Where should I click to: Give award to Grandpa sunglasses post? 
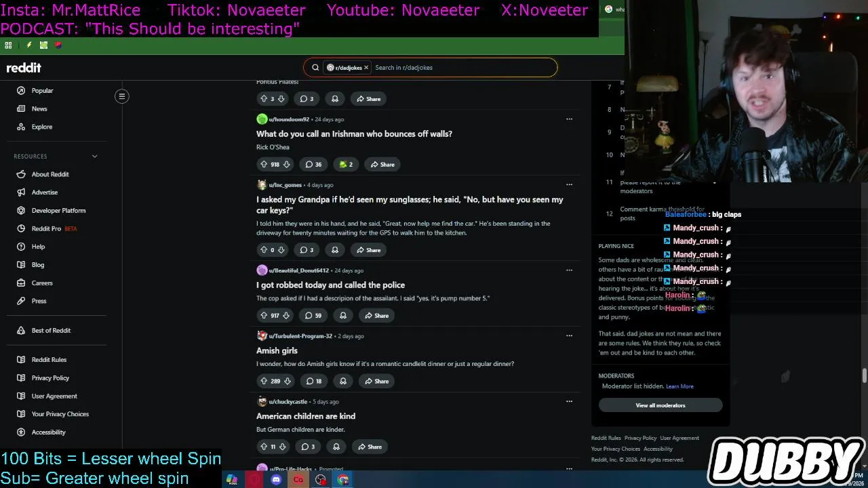pyautogui.click(x=334, y=250)
